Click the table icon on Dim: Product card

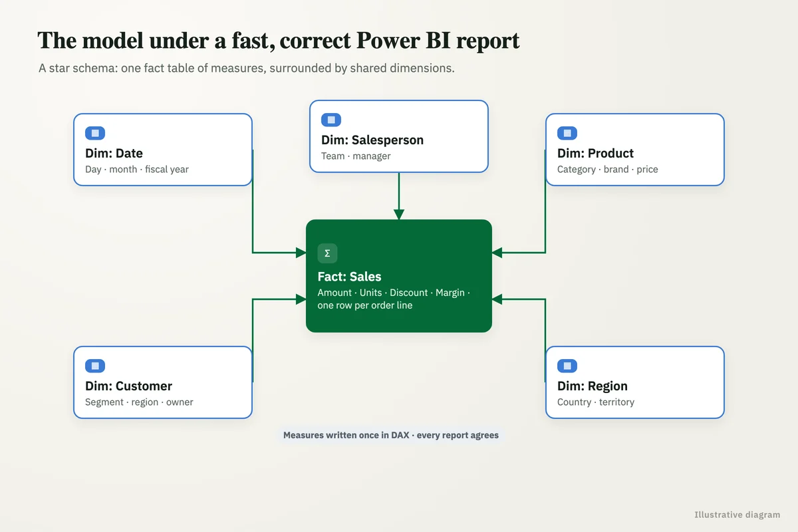tap(567, 133)
